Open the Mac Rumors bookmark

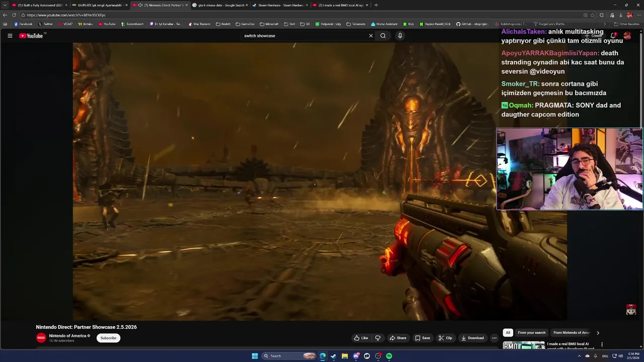point(199,24)
